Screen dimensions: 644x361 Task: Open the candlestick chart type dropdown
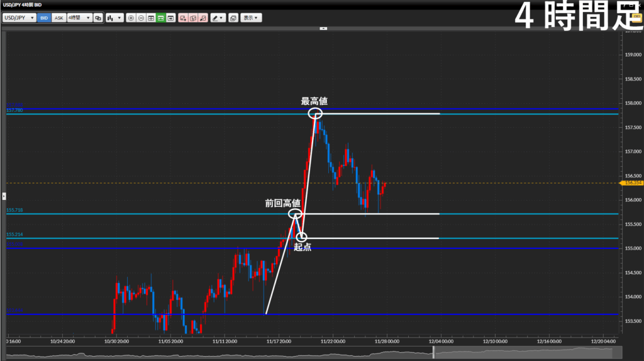coord(114,18)
